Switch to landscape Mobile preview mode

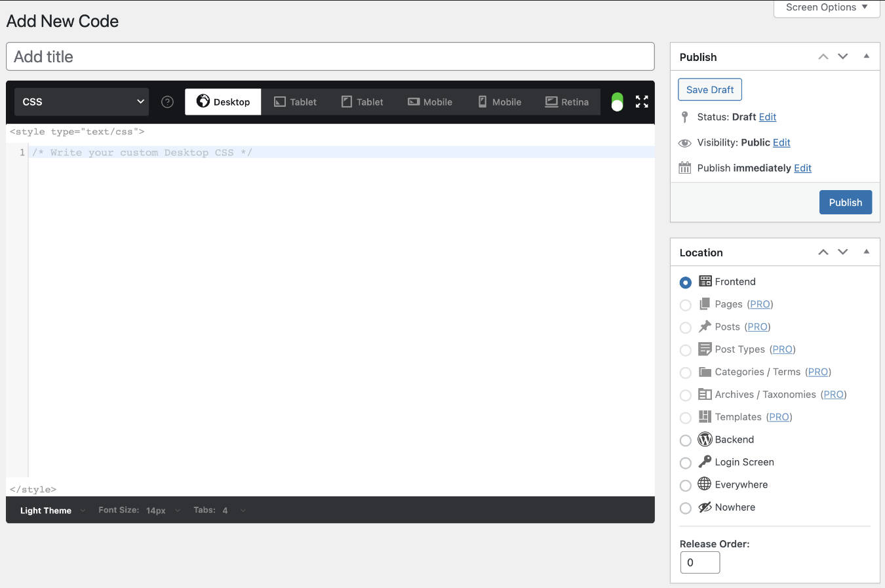click(x=430, y=102)
